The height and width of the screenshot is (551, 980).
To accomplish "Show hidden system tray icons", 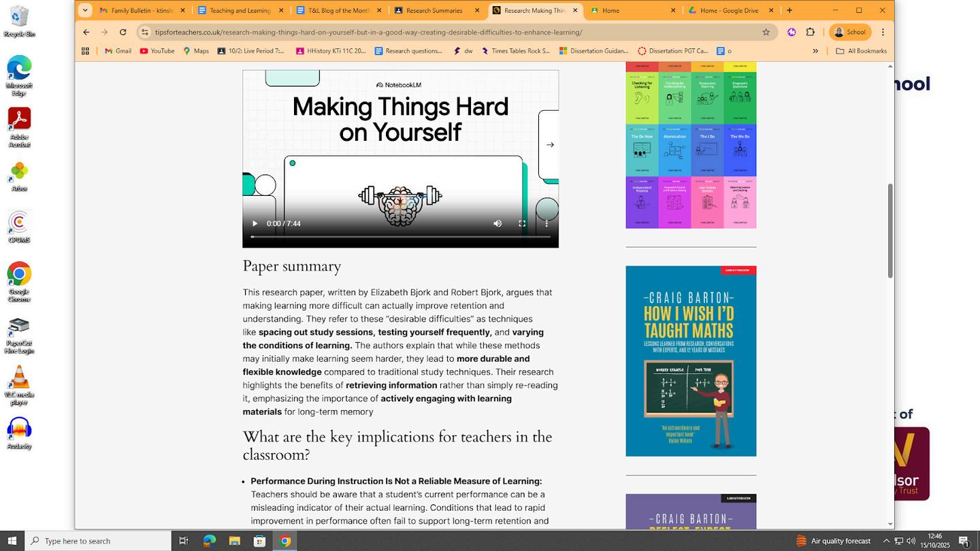I will [x=886, y=541].
